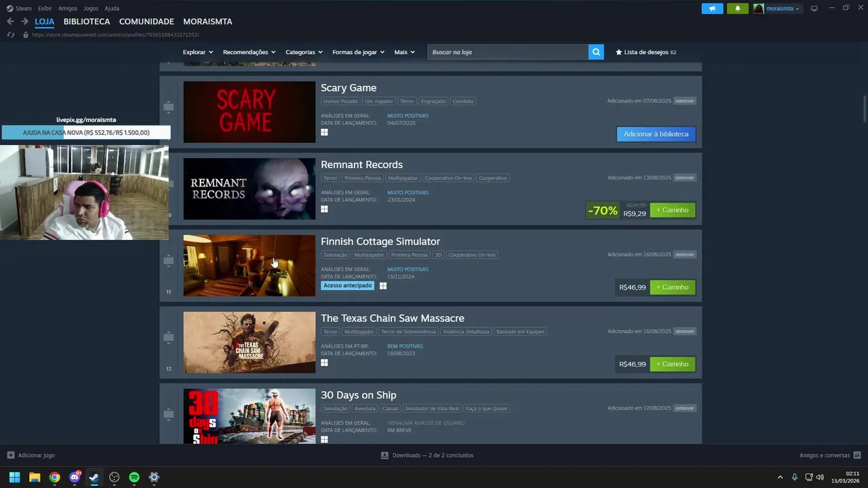The width and height of the screenshot is (868, 488).
Task: Click The Texas Chain Saw Massacre drag handle
Action: pyautogui.click(x=169, y=338)
